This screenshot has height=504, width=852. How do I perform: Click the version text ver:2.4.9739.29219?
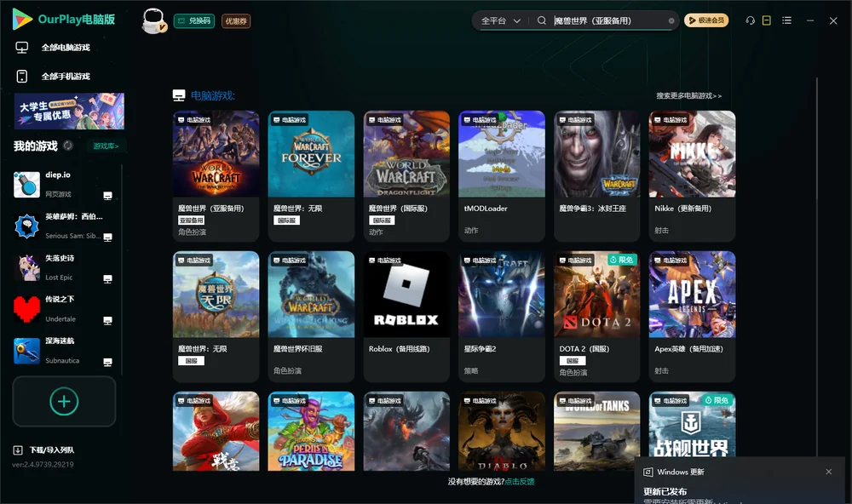click(43, 464)
